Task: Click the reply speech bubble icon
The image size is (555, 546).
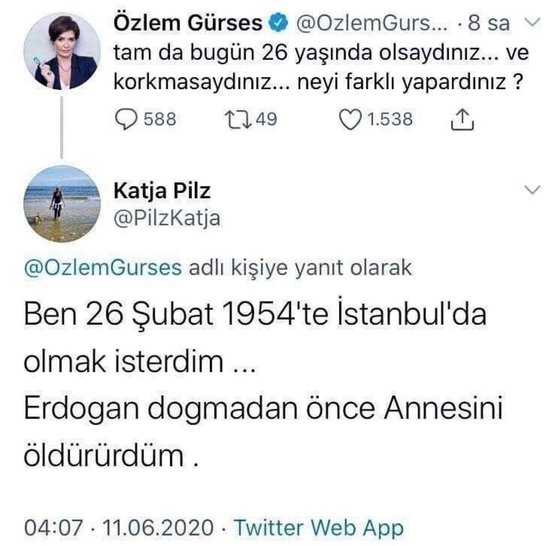Action: (x=126, y=120)
